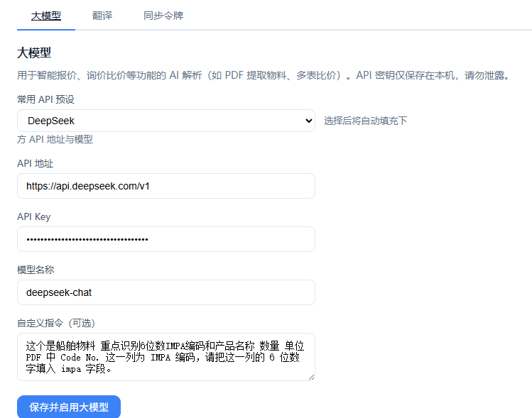Image resolution: width=532 pixels, height=418 pixels.
Task: Click the 大模型 section heading
Action: 34,53
